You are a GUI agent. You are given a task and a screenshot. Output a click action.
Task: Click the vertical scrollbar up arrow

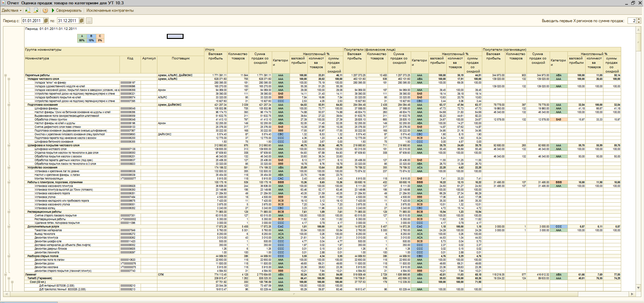point(638,30)
